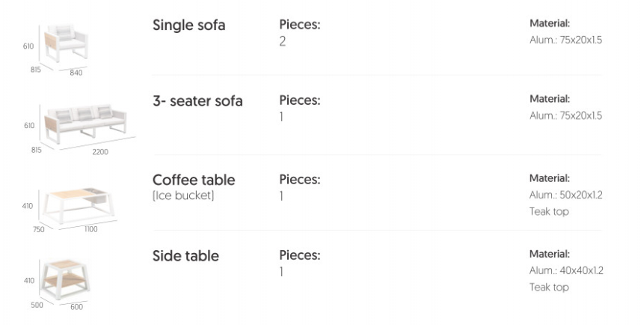Click Material label in 3-seater sofa row
This screenshot has width=644, height=325.
click(550, 99)
